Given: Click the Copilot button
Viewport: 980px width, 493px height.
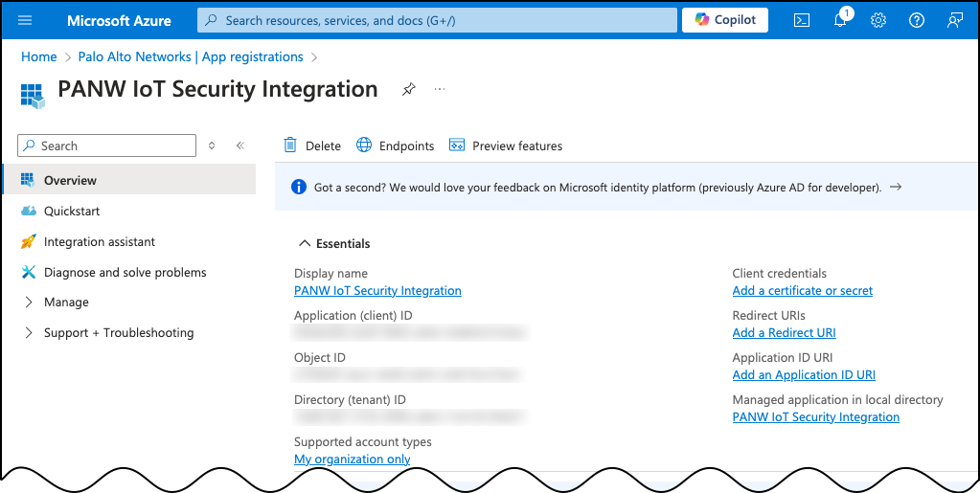Looking at the screenshot, I should 725,20.
